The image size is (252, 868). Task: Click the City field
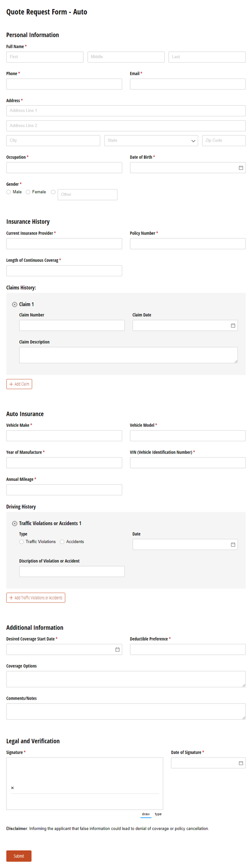(x=53, y=141)
